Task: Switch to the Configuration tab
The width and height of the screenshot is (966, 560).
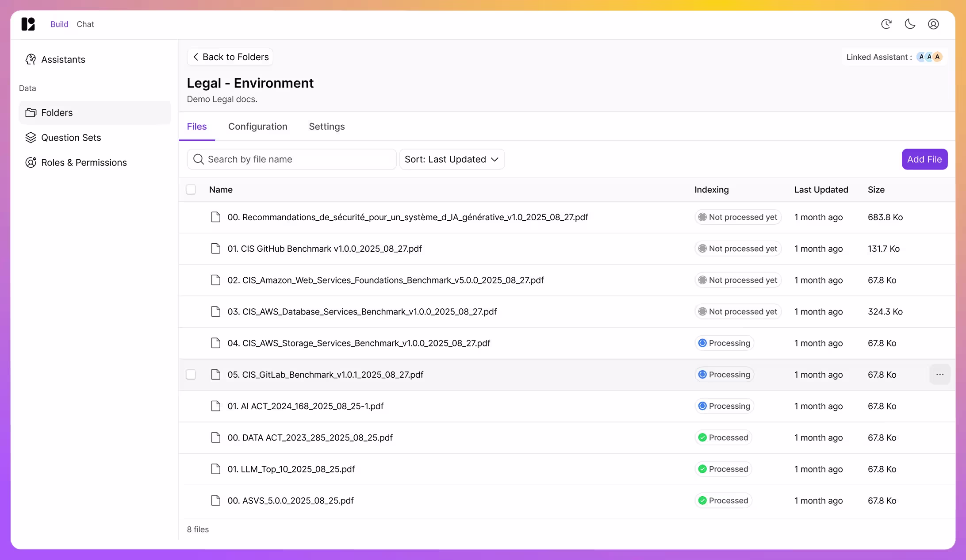Action: coord(257,127)
